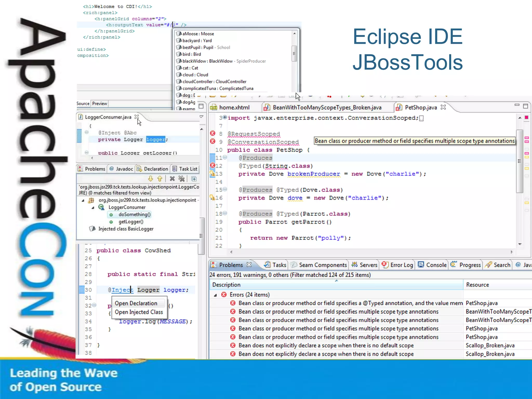The image size is (532, 399).
Task: Switch to the home.xhtml editor tab
Action: pyautogui.click(x=234, y=108)
